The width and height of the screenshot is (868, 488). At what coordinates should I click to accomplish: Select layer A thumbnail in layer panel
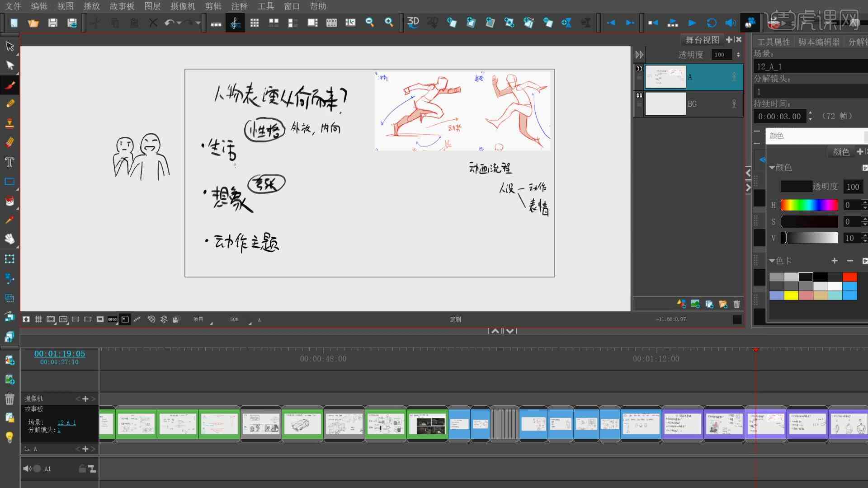click(x=665, y=77)
